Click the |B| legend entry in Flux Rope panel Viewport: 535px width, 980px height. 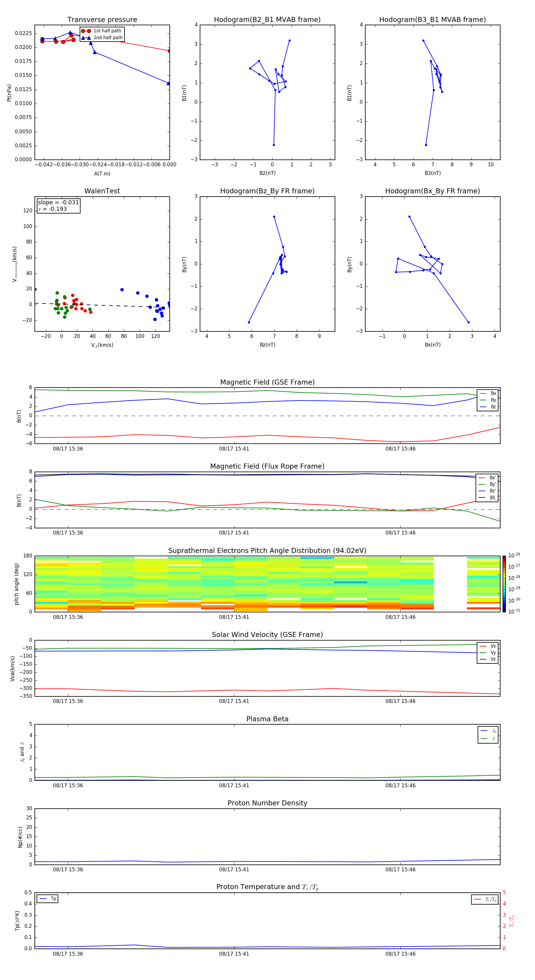pyautogui.click(x=487, y=498)
